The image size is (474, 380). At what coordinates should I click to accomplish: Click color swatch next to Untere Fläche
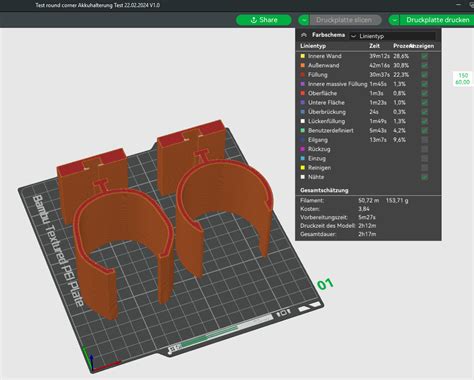[x=303, y=103]
